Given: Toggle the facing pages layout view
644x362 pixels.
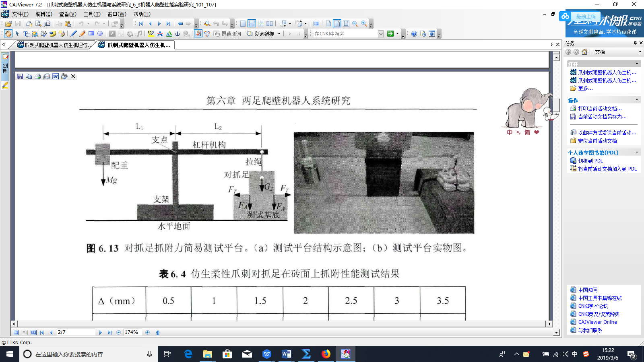Looking at the screenshot, I should pyautogui.click(x=270, y=24).
